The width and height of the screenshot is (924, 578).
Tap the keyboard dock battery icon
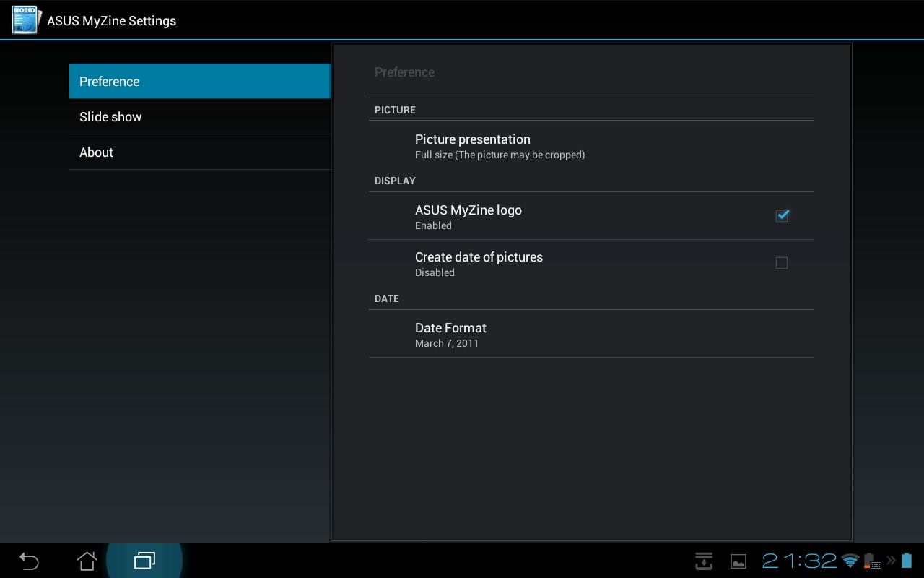point(872,561)
